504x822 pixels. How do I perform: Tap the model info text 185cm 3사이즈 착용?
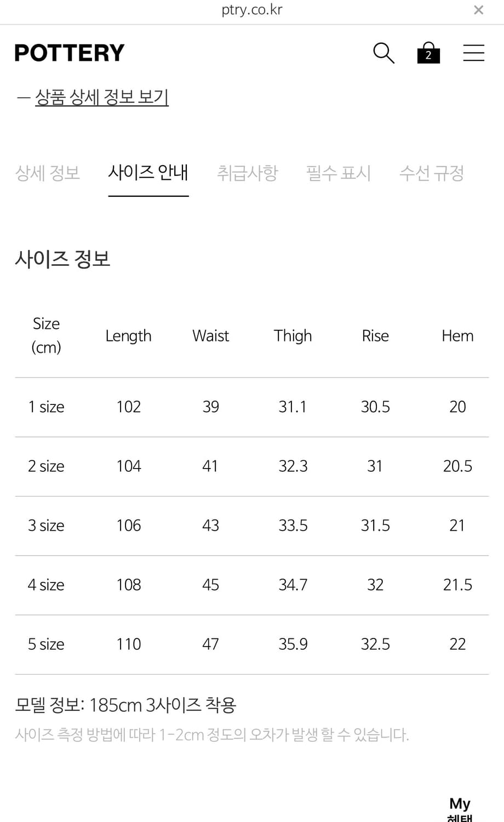point(125,705)
